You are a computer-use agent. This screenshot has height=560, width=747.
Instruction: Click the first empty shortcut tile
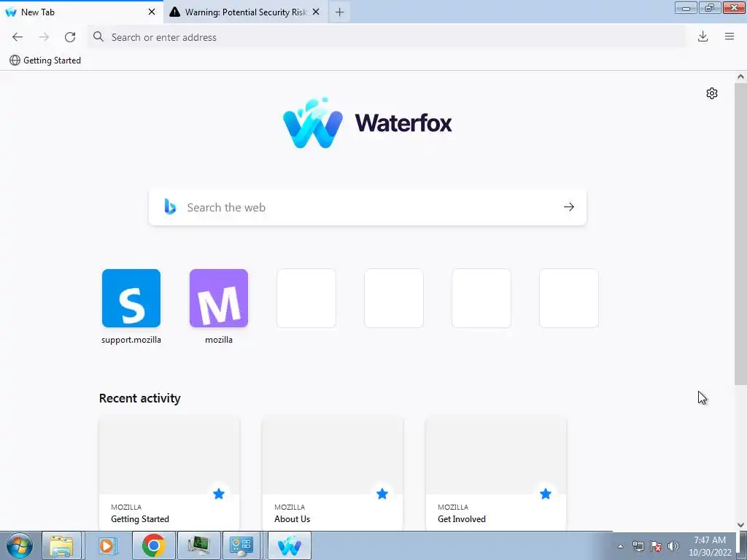coord(306,298)
